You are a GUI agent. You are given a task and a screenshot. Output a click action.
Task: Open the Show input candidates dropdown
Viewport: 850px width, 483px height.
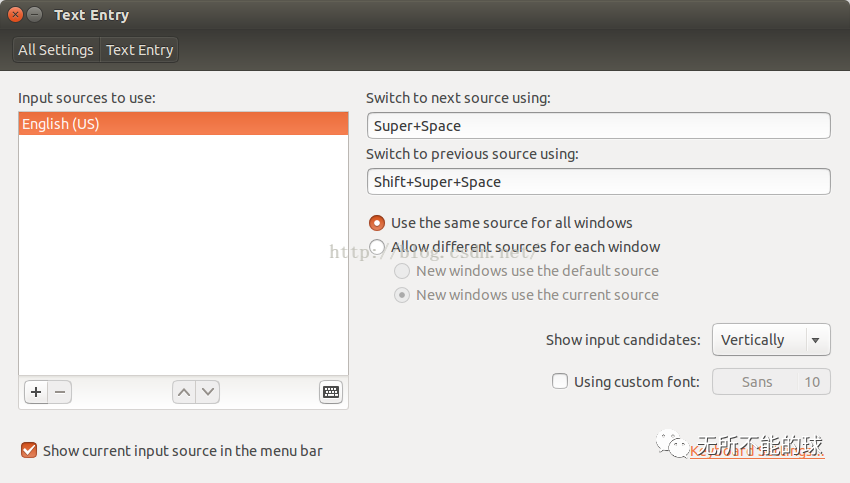[770, 340]
